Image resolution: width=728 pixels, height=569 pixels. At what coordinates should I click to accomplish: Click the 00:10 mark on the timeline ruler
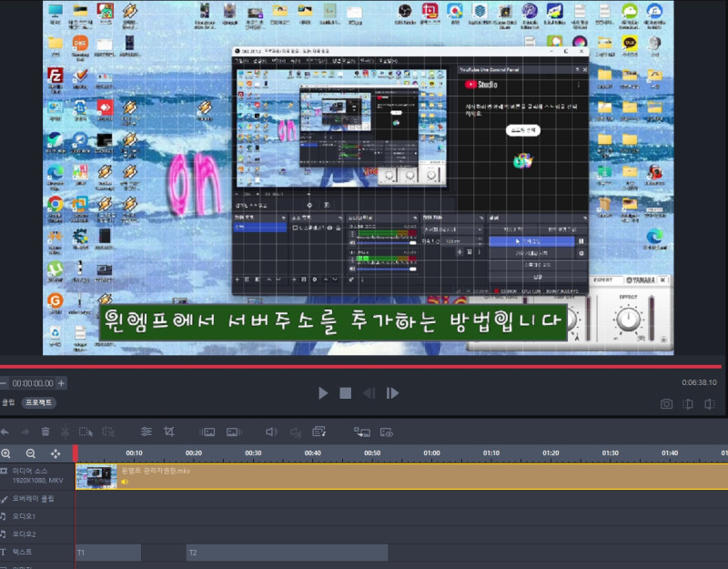click(134, 452)
